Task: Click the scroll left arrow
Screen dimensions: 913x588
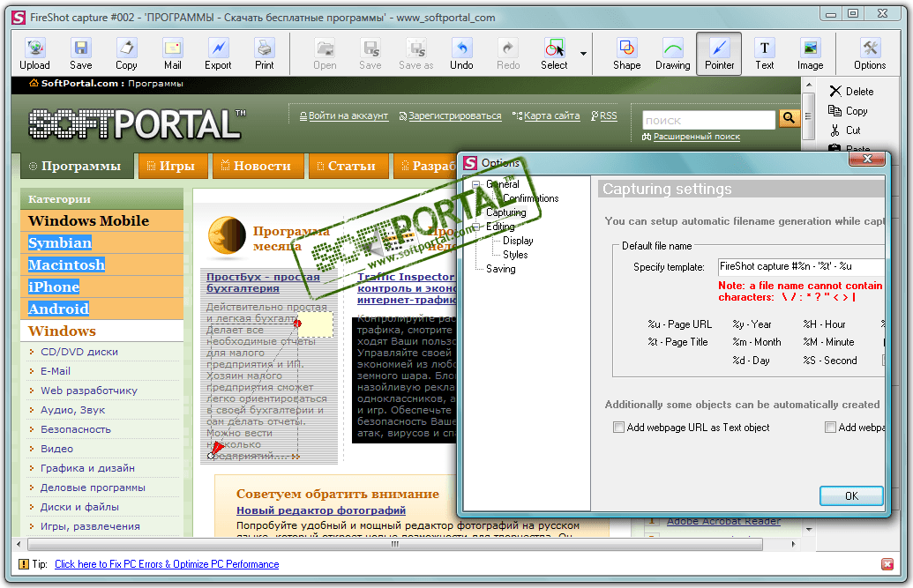Action: click(x=19, y=544)
